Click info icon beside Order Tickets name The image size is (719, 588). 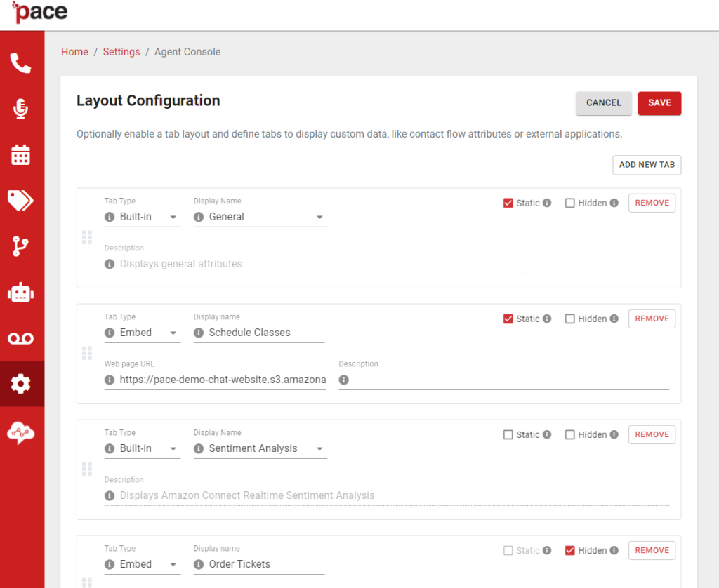199,564
